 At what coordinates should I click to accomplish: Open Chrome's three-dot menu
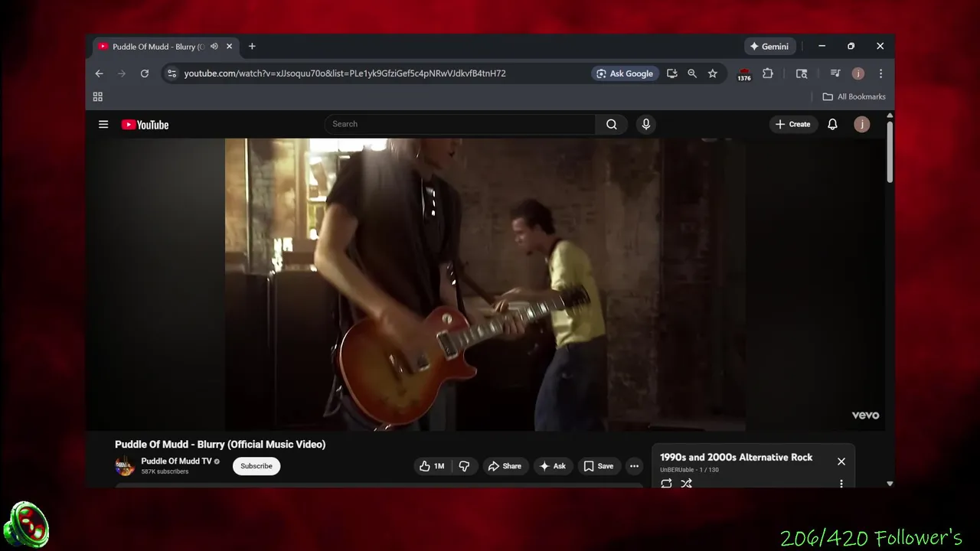point(880,73)
